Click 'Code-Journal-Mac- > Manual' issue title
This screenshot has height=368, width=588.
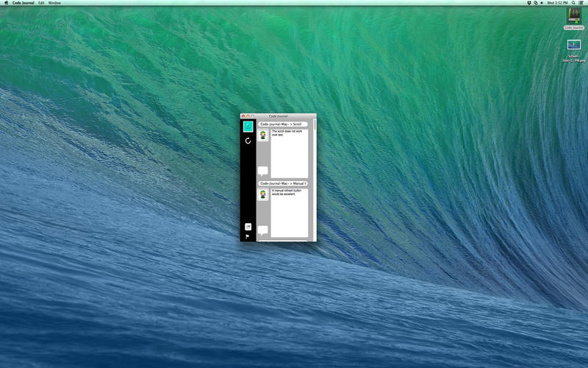point(283,183)
